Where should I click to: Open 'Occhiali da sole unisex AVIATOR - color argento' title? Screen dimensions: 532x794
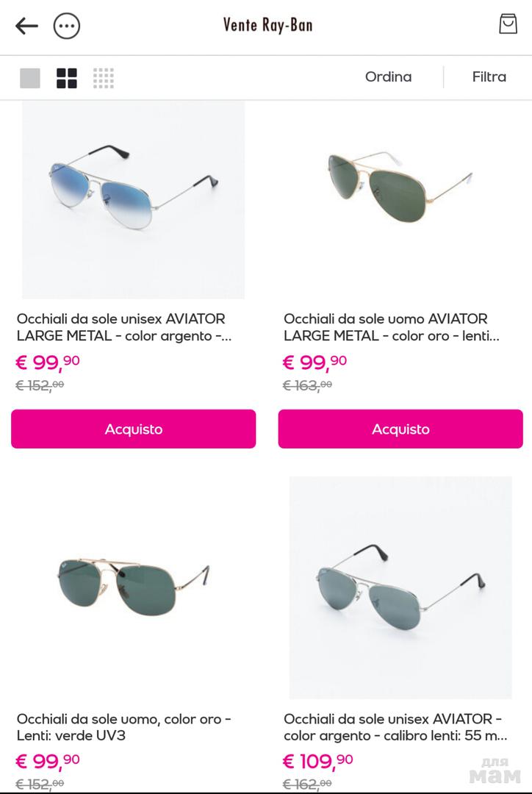click(395, 727)
